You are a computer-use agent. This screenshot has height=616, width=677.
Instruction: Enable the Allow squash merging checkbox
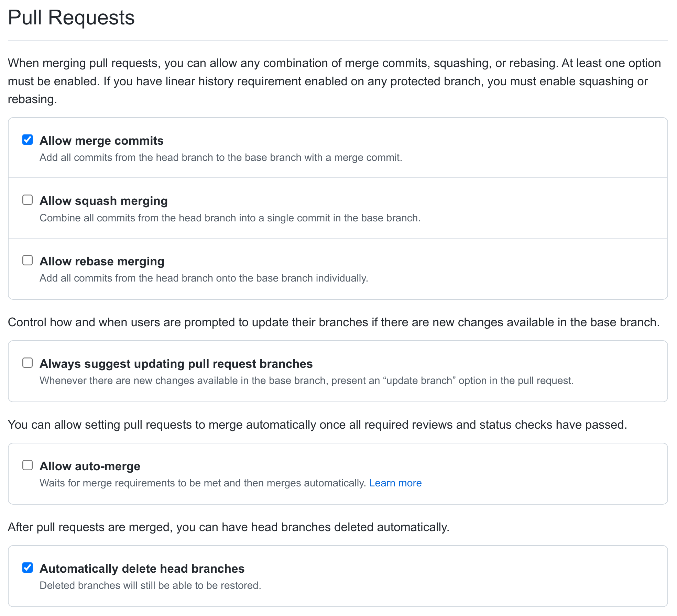(28, 200)
